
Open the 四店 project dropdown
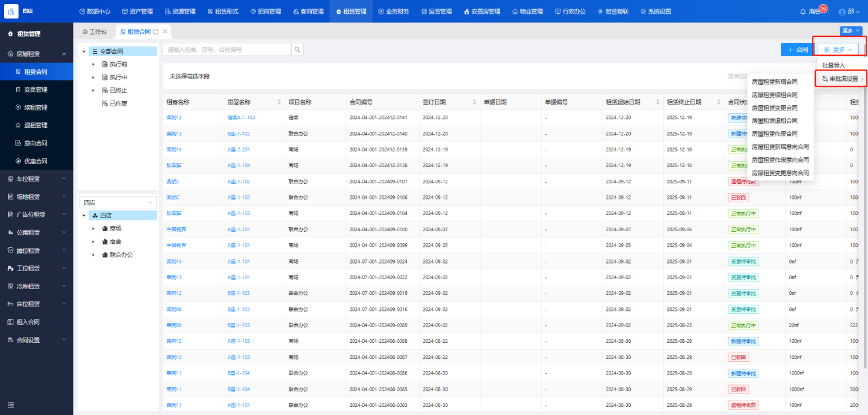[x=117, y=202]
